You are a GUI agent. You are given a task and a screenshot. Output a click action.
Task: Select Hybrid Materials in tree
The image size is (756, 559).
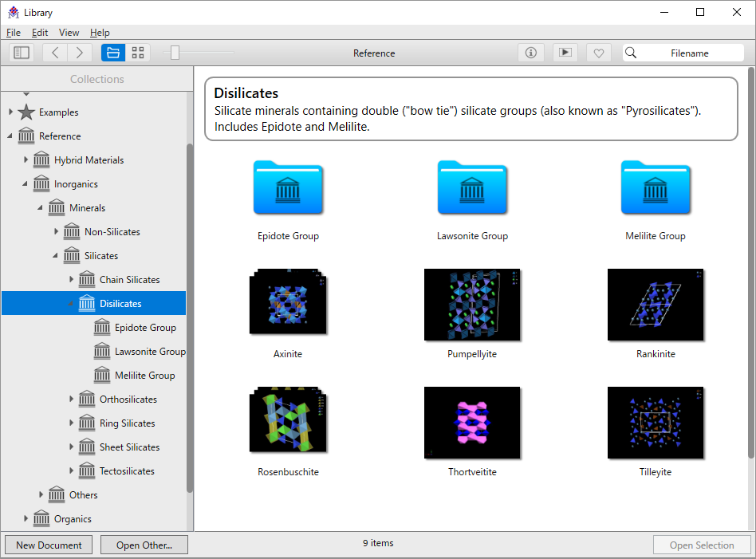pyautogui.click(x=89, y=160)
